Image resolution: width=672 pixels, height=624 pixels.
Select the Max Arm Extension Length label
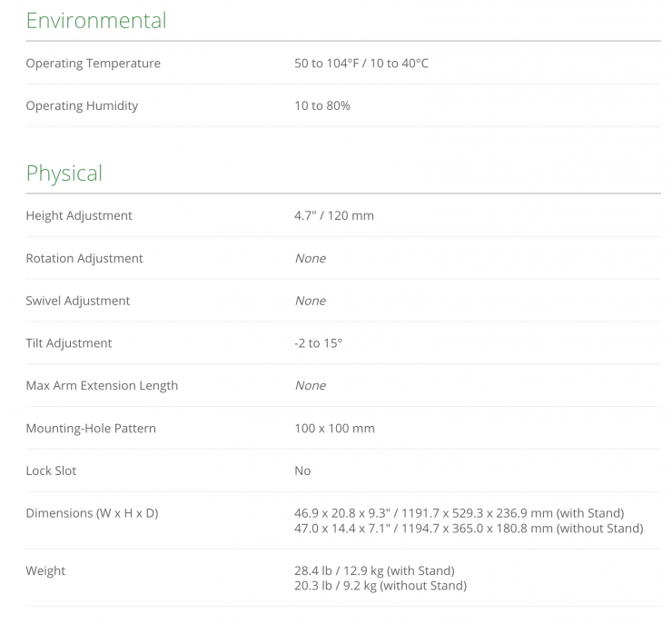102,386
